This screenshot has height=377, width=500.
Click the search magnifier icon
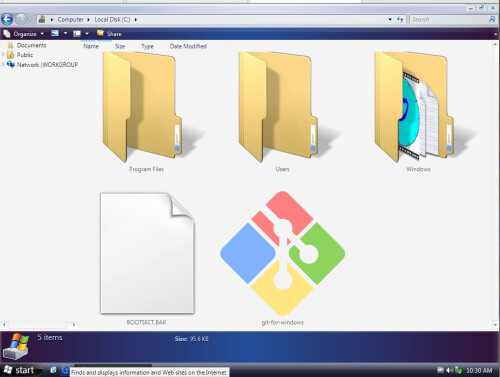pos(492,19)
